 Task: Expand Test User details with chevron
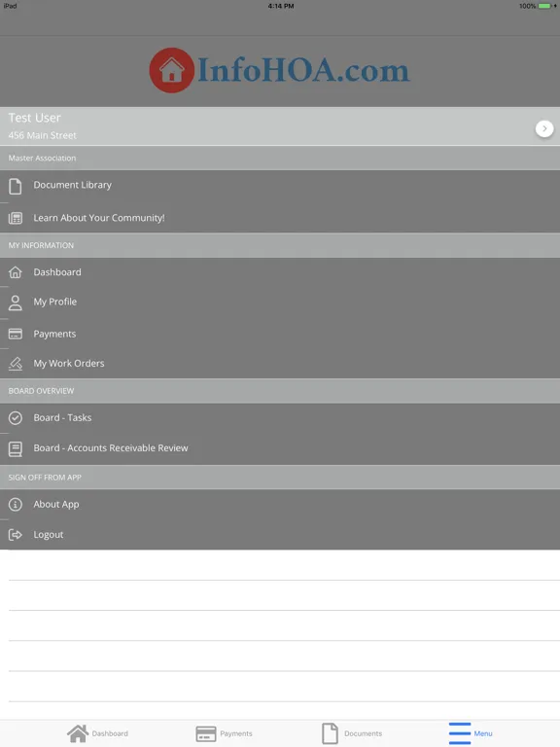pos(544,128)
